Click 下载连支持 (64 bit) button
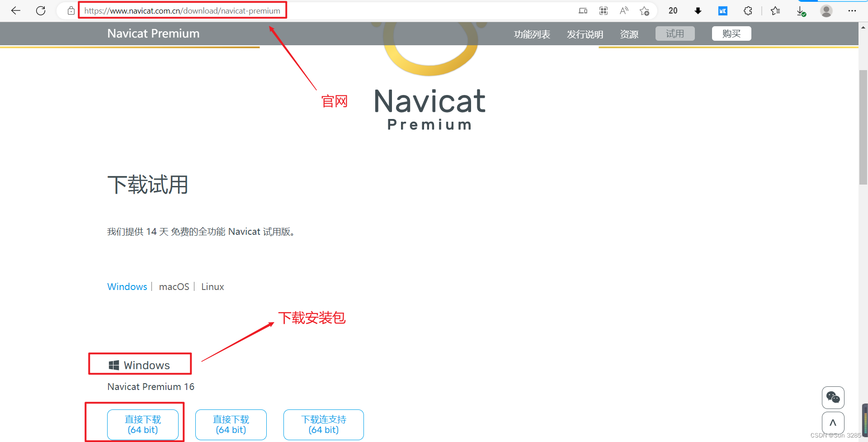 (324, 424)
